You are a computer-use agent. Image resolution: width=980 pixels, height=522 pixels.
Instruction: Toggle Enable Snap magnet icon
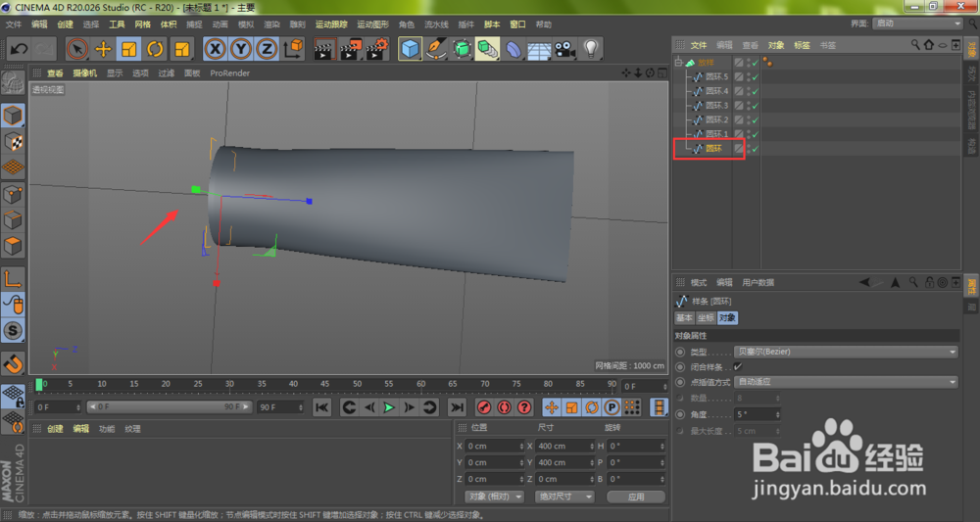(13, 363)
